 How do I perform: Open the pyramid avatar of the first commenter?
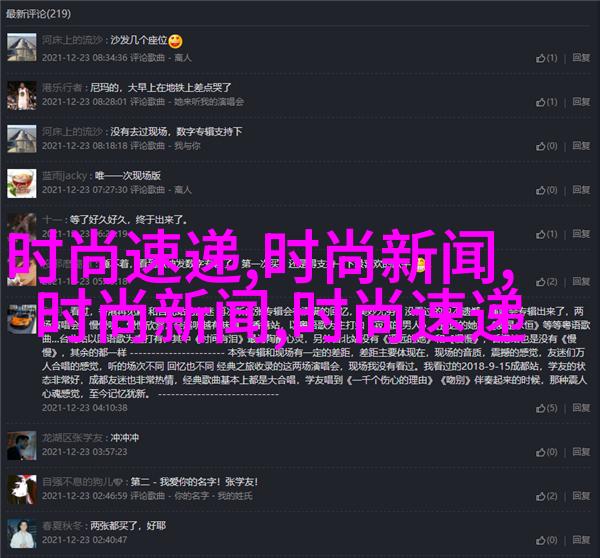pyautogui.click(x=22, y=47)
